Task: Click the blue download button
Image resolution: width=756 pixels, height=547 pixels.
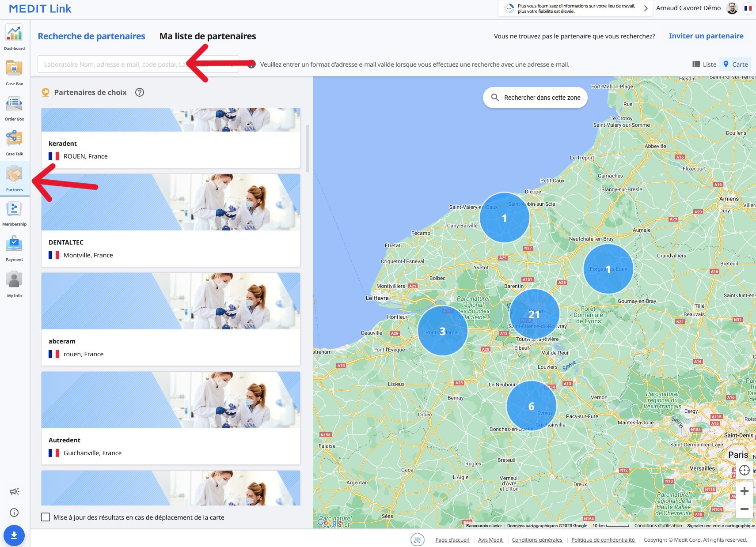Action: click(14, 535)
